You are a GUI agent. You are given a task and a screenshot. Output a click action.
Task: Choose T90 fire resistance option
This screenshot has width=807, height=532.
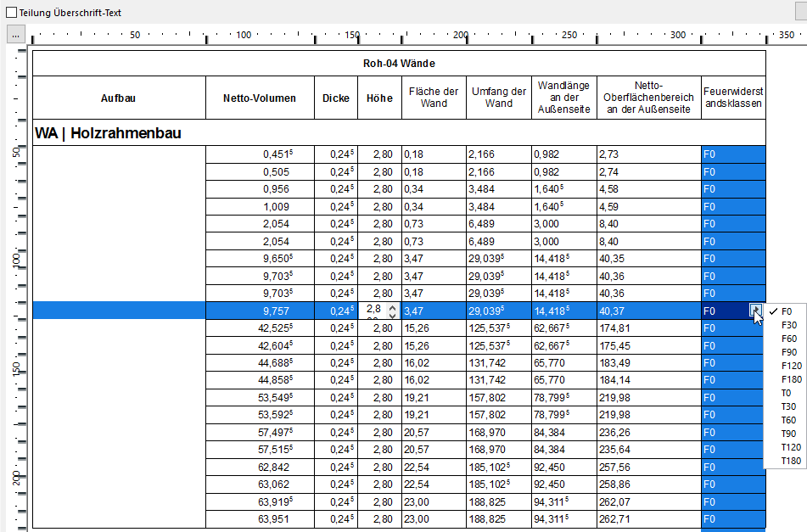coord(788,434)
